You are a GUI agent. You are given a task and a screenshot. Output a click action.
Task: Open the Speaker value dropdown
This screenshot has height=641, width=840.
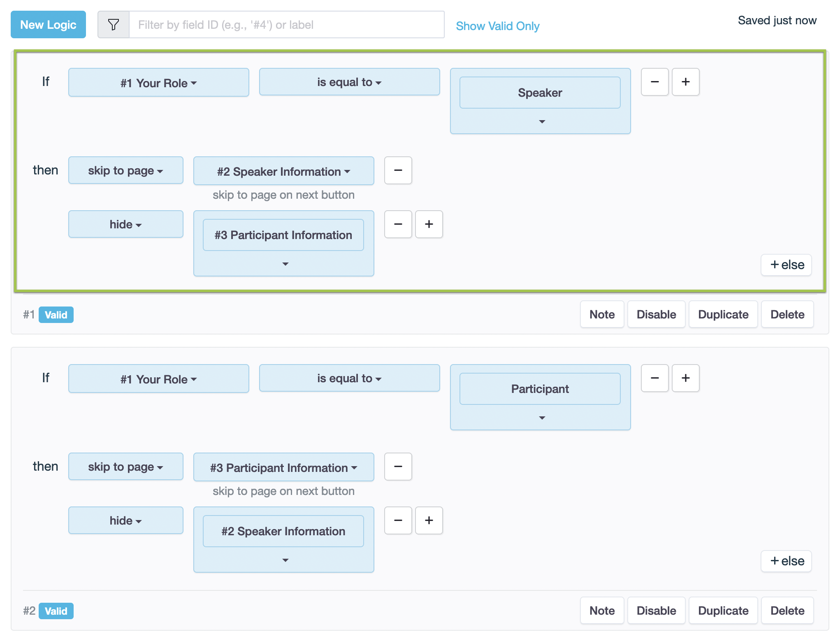click(542, 121)
